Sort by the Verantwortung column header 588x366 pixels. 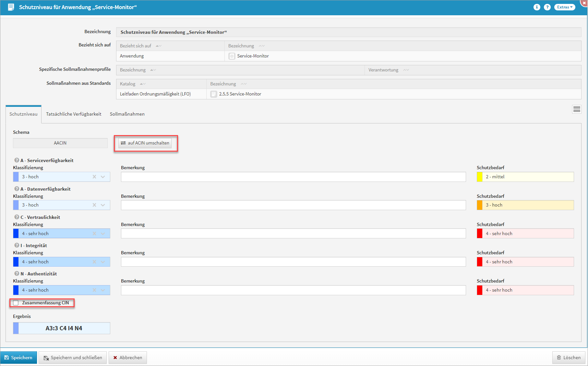click(x=383, y=70)
